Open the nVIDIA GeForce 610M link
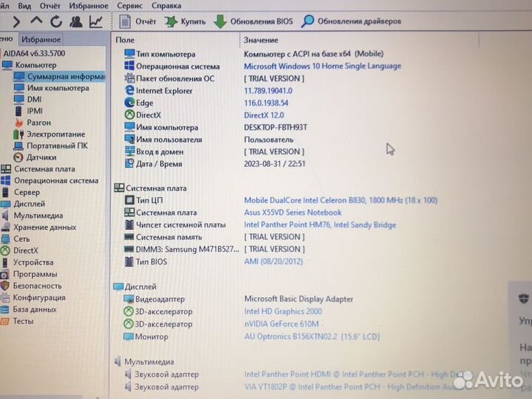532x399 pixels. pyautogui.click(x=282, y=324)
